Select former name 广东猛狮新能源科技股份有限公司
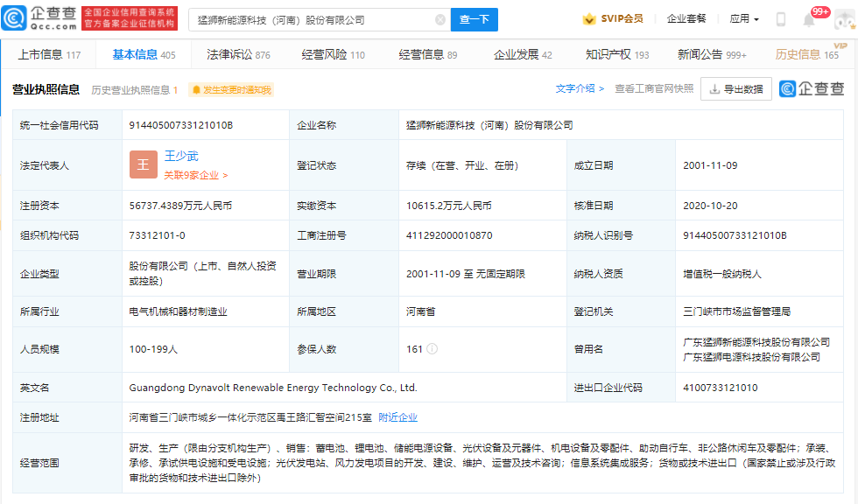 point(756,342)
